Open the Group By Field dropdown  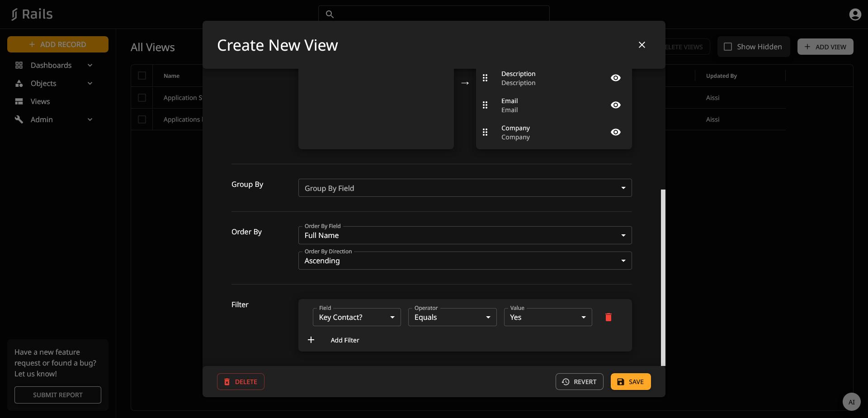[x=465, y=188]
